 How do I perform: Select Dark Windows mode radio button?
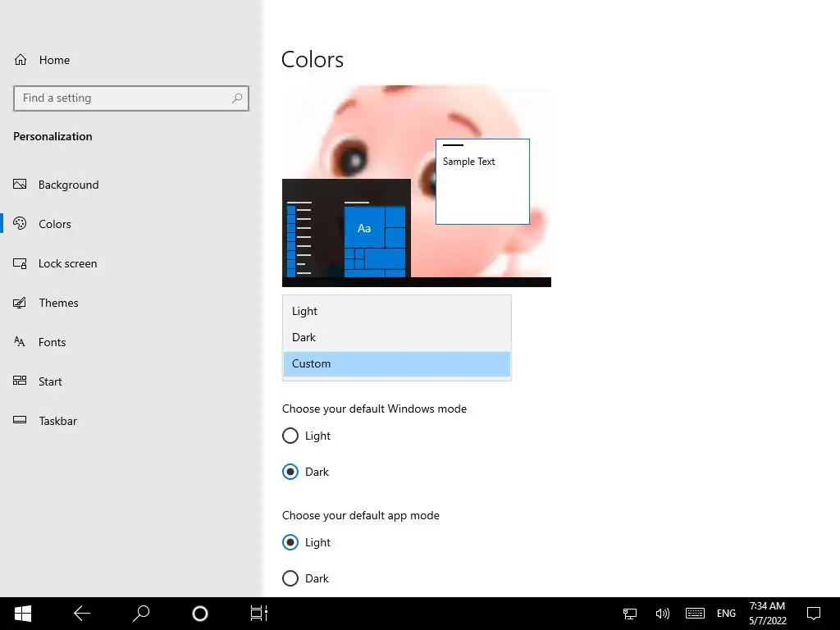(x=290, y=472)
